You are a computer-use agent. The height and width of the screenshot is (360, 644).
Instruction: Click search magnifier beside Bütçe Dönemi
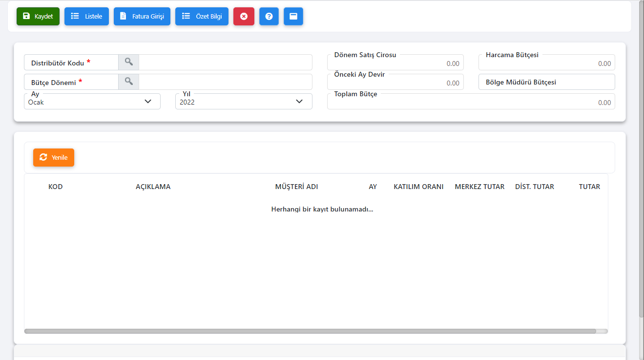[128, 82]
